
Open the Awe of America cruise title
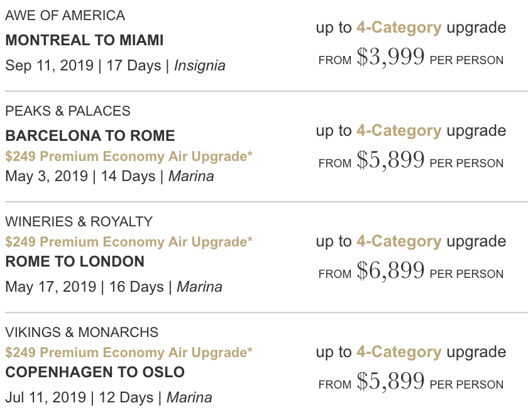coord(65,16)
